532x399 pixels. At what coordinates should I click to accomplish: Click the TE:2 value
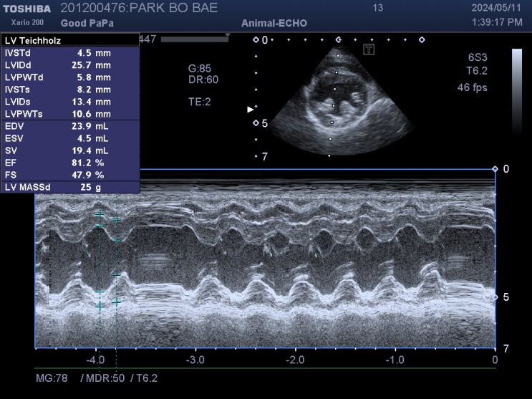(200, 102)
